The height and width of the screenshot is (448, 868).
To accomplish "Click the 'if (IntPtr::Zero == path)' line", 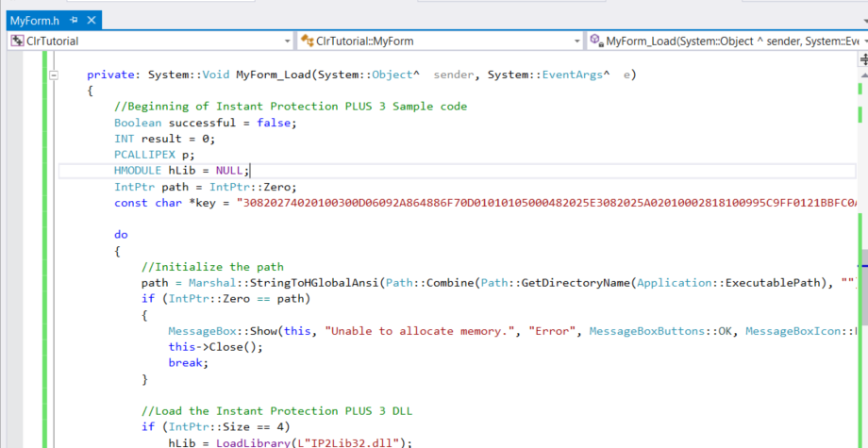I will click(x=225, y=299).
